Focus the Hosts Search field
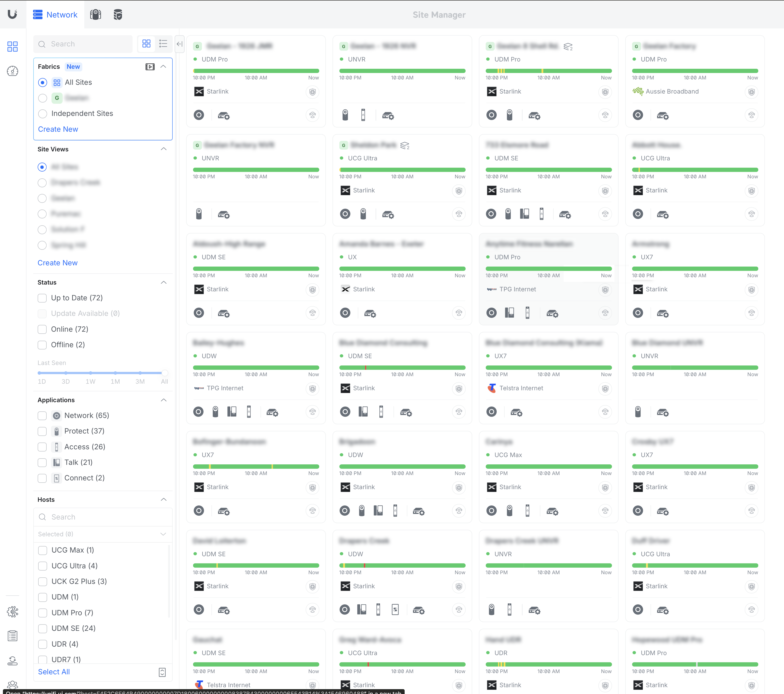The image size is (784, 694). coord(102,517)
